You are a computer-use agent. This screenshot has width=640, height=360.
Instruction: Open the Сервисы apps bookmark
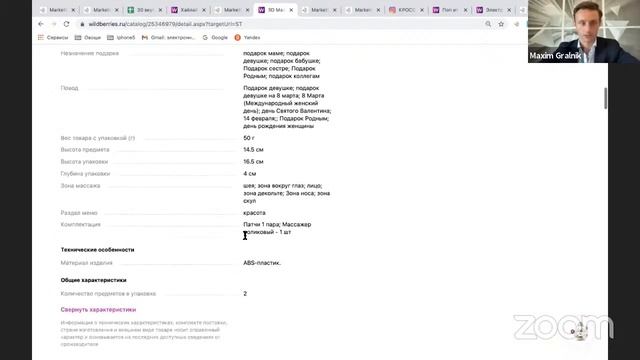click(53, 38)
